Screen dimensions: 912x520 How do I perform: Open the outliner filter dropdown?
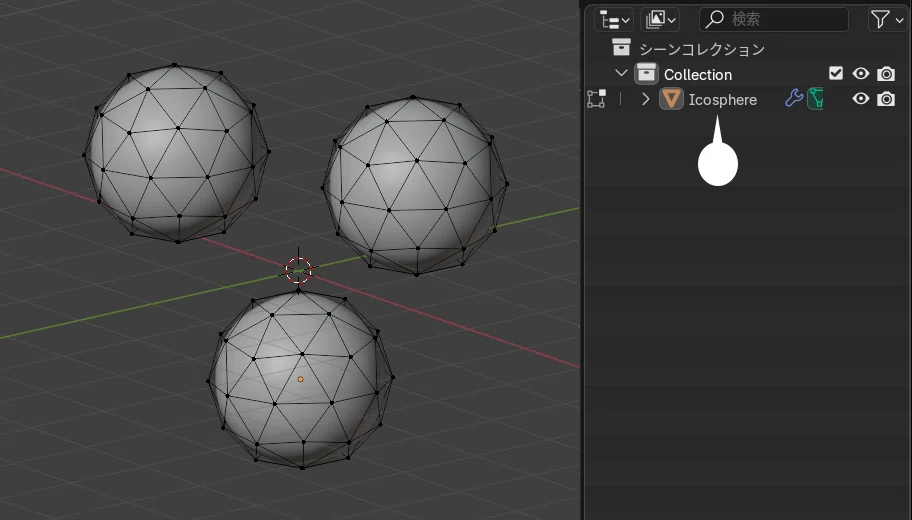tap(887, 20)
